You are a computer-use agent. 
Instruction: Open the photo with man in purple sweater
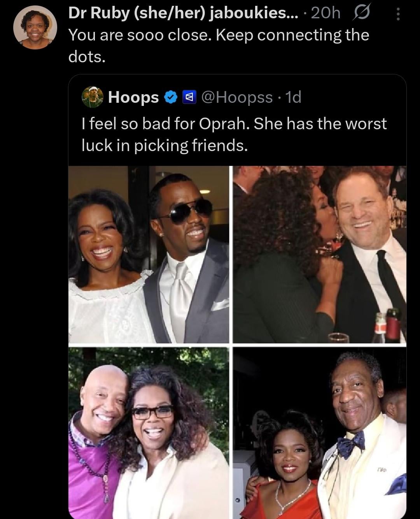[149, 433]
